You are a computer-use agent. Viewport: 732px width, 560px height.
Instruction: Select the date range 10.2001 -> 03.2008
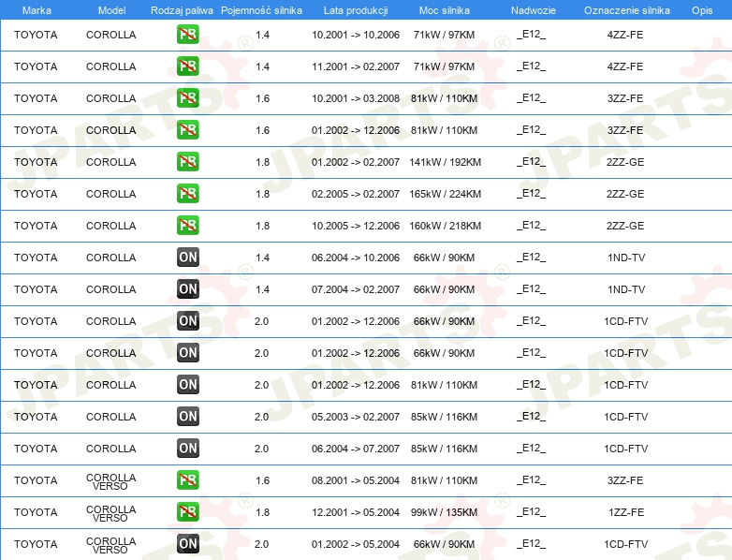[x=356, y=98]
